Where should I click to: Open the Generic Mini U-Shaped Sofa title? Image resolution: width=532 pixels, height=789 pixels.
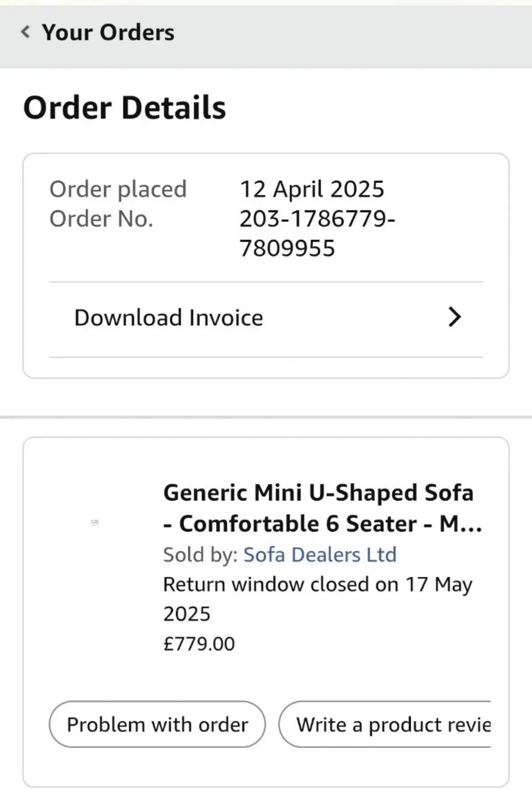(318, 493)
